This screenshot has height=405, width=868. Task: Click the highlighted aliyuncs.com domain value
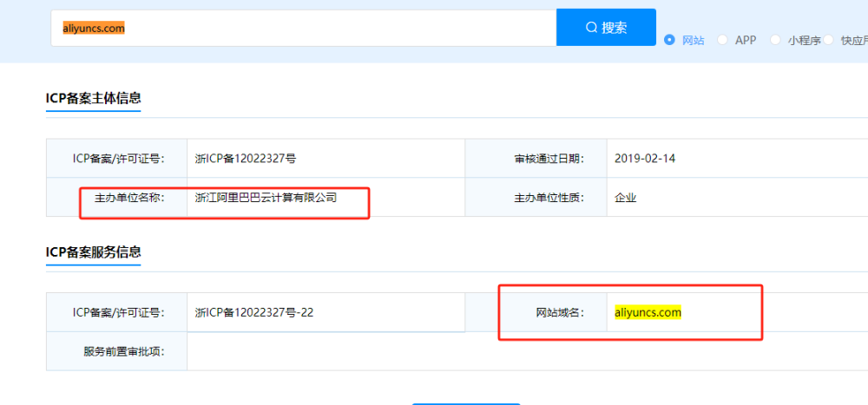click(x=648, y=312)
